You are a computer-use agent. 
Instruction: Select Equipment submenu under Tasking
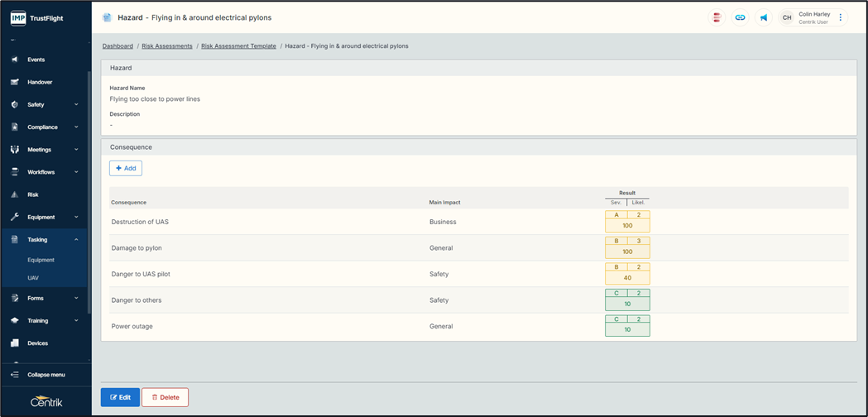tap(41, 260)
